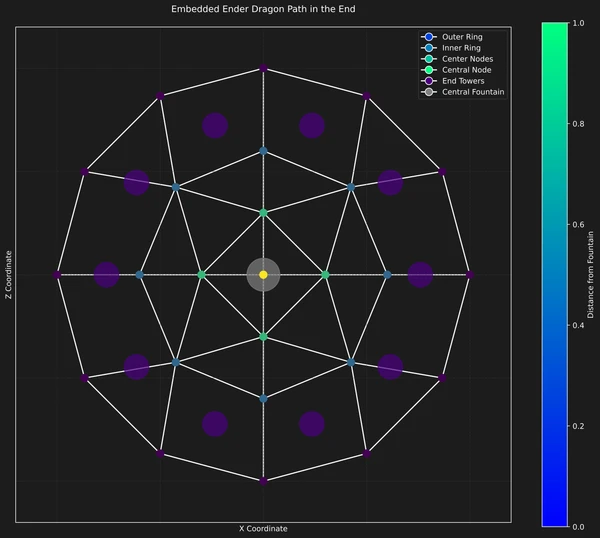
Task: Click the Inner Ring legend marker
Action: pos(429,48)
